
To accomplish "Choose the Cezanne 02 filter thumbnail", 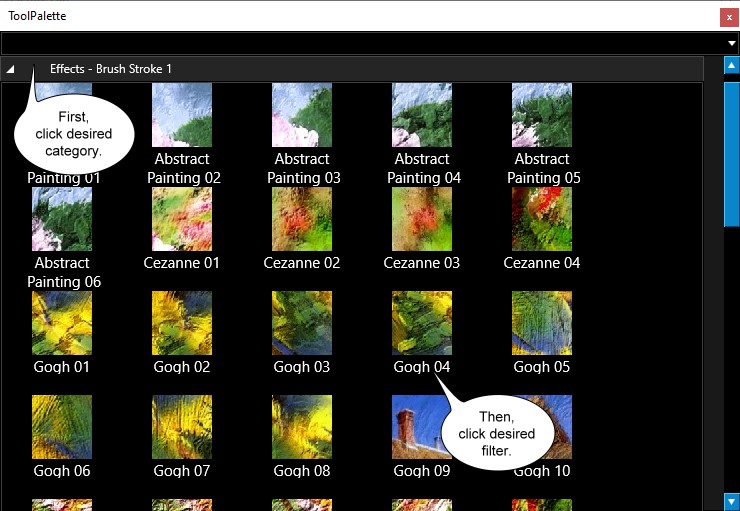I will [302, 219].
